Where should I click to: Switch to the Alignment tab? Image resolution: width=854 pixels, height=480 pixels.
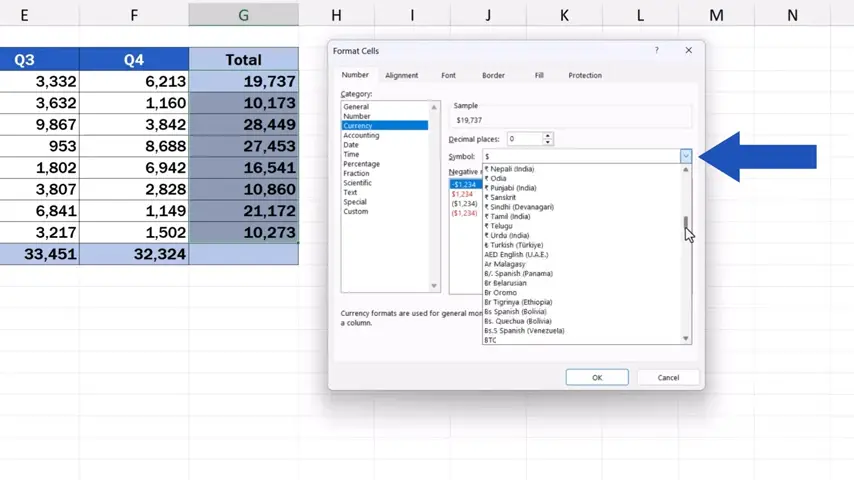pyautogui.click(x=402, y=75)
